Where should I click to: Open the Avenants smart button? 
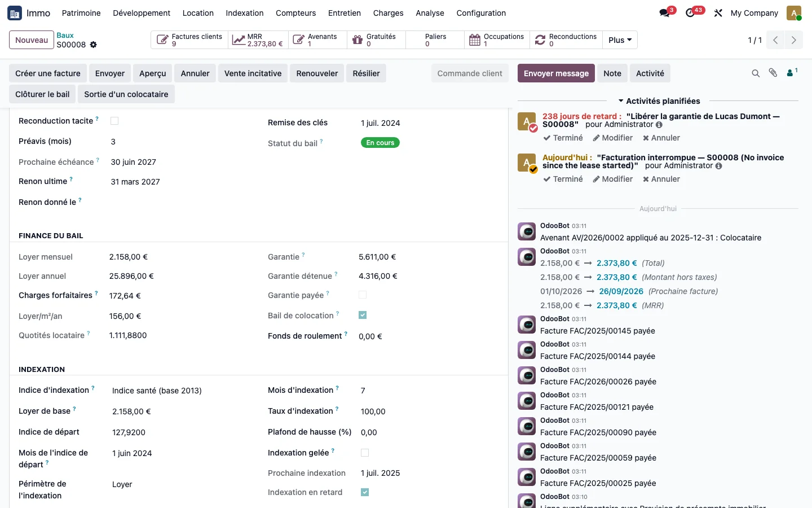317,40
